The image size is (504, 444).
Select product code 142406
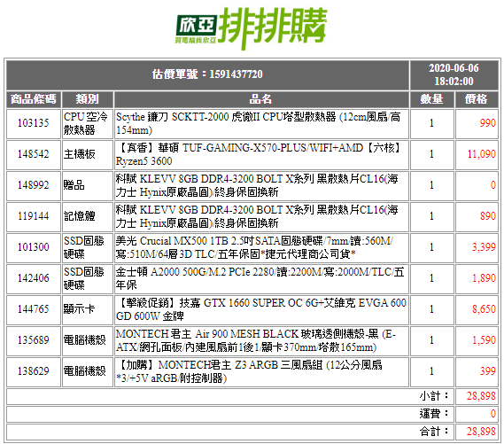(34, 278)
